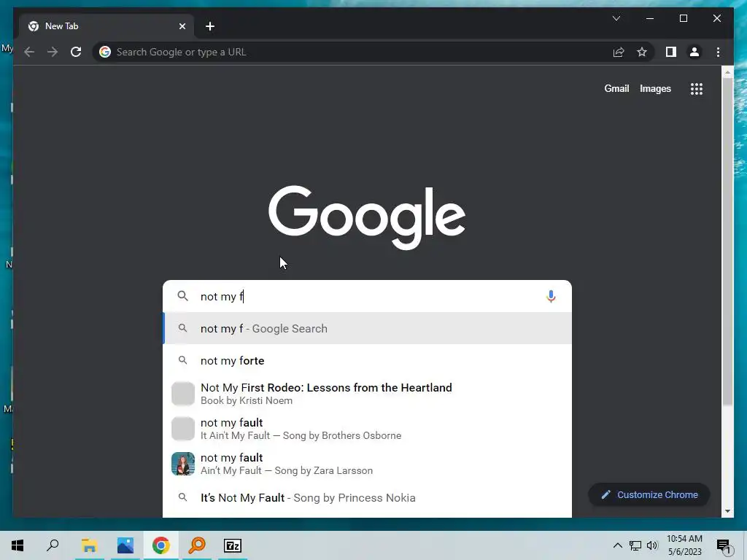Open 7-Zip from the taskbar
Viewport: 747px width, 560px height.
point(233,545)
